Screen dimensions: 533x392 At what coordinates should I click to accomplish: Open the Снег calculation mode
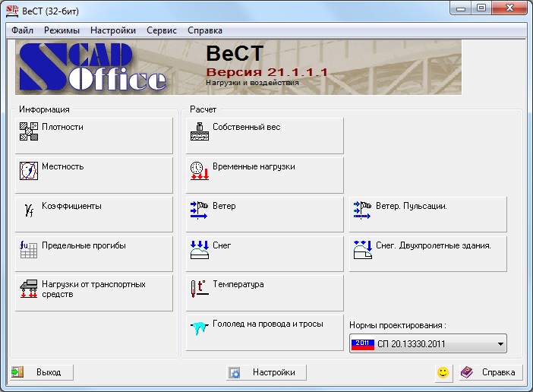click(264, 254)
